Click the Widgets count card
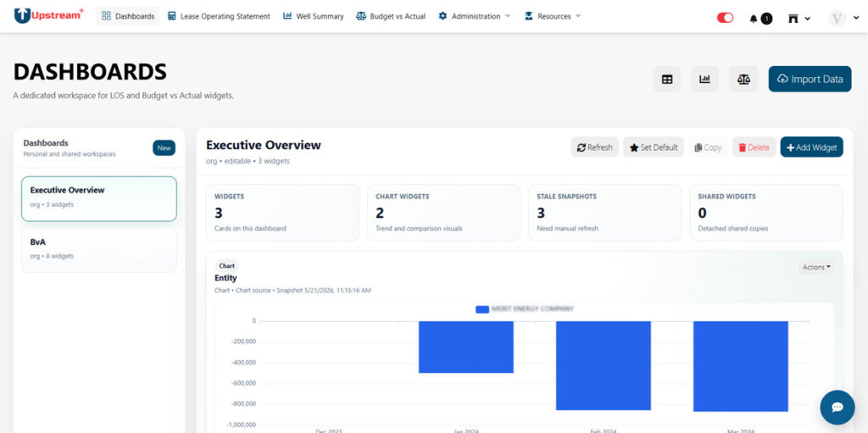Viewport: 868px width, 433px height. coord(283,213)
